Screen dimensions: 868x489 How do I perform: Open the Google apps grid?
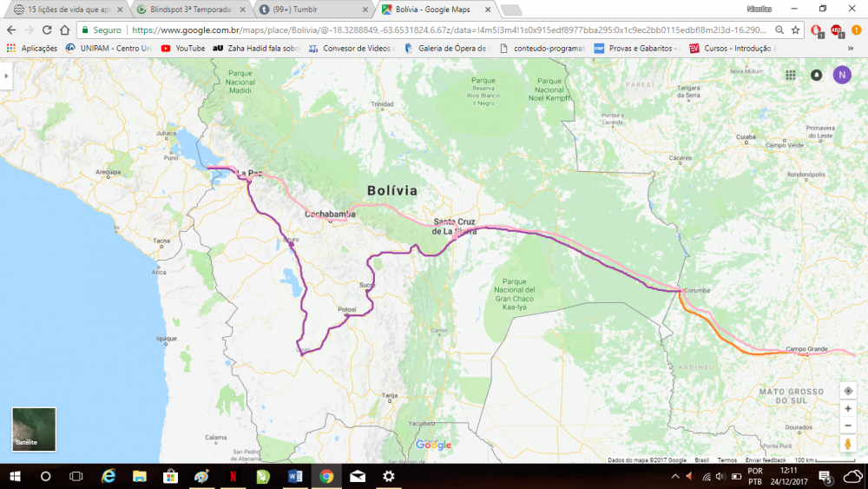[791, 75]
